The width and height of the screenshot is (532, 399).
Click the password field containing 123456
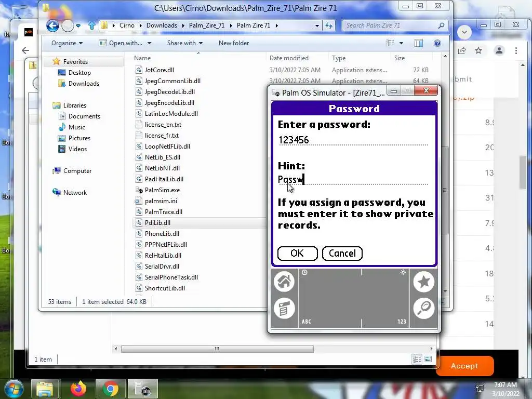pos(353,140)
